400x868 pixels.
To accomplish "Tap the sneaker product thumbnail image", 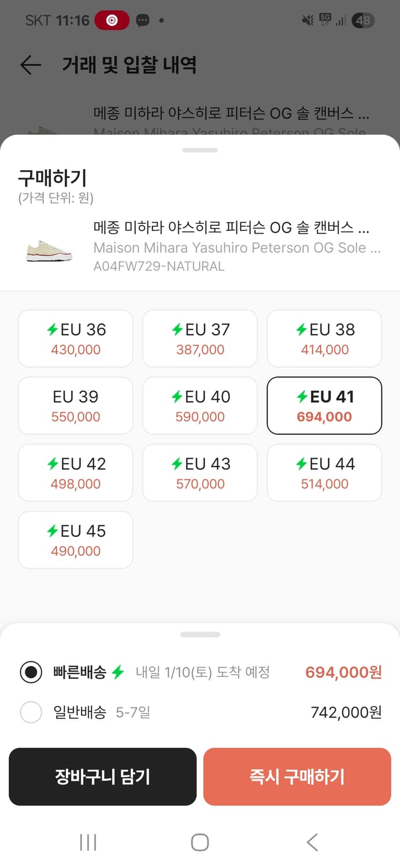I will (x=49, y=248).
